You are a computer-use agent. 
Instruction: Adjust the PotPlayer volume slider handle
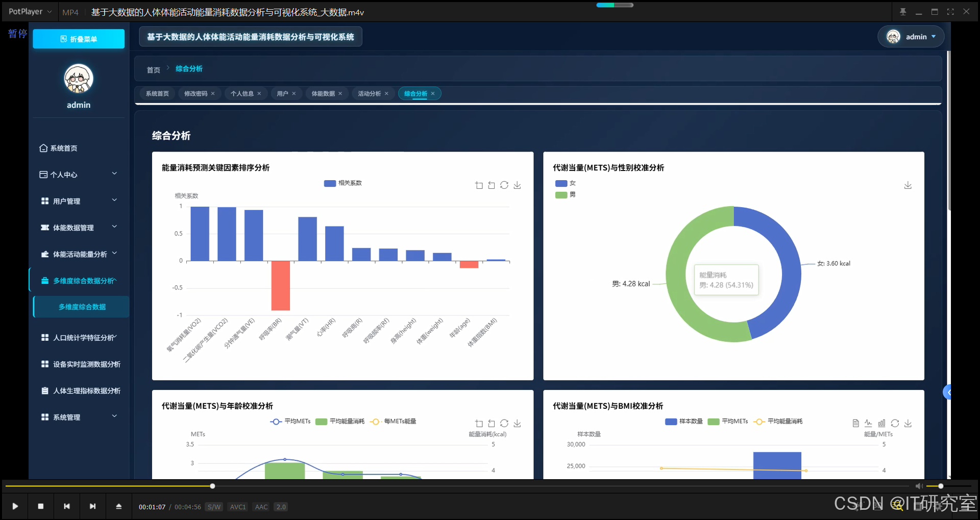941,486
